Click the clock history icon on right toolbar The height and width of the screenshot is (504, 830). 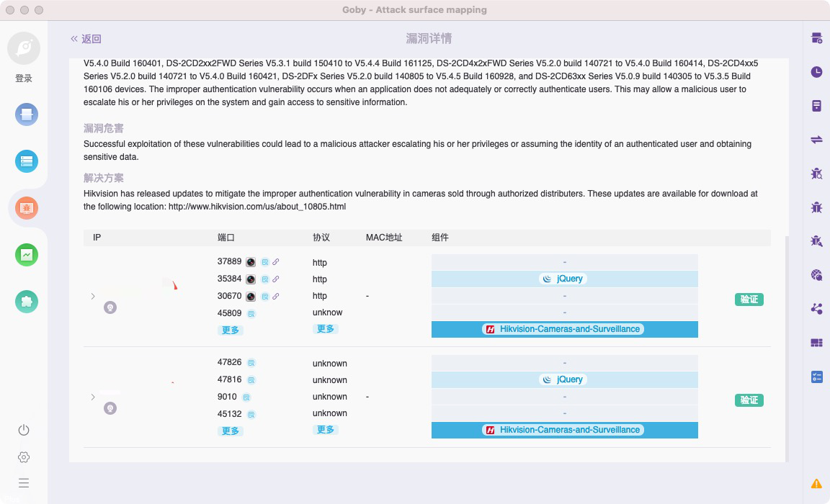coord(817,72)
